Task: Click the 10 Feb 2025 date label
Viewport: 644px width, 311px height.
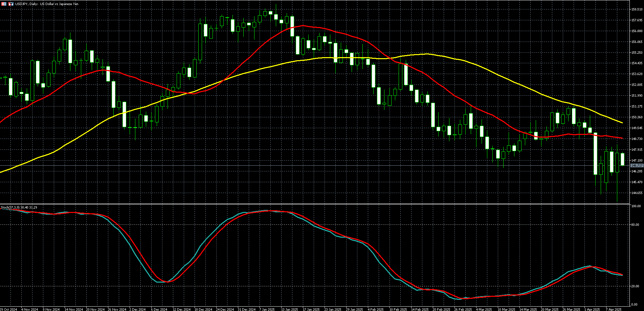Action: coord(398,309)
